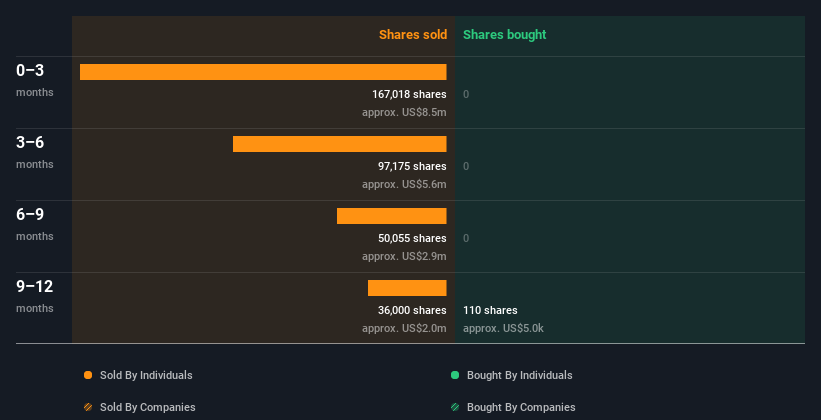Click the 110 shares bought label

pos(490,310)
